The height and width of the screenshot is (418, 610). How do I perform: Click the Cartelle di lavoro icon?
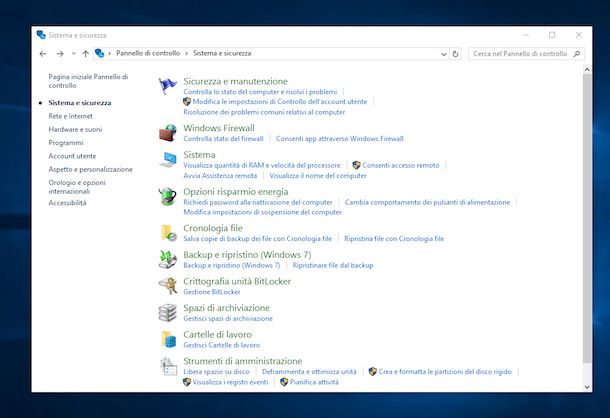pos(167,339)
